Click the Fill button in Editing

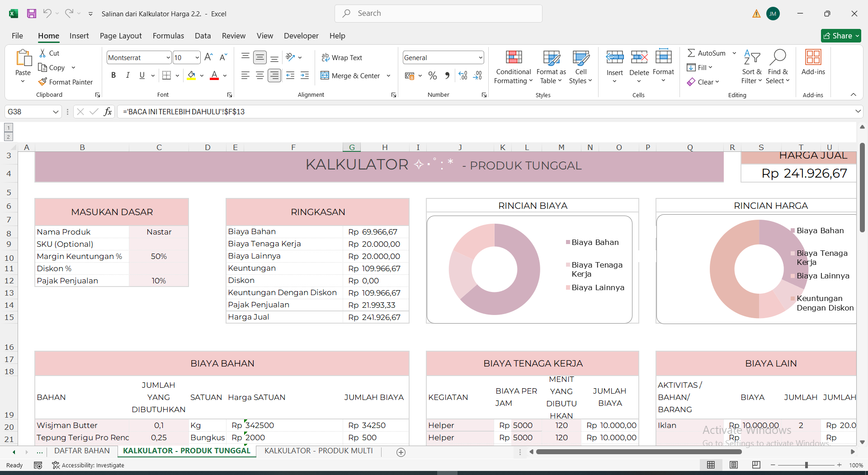699,67
